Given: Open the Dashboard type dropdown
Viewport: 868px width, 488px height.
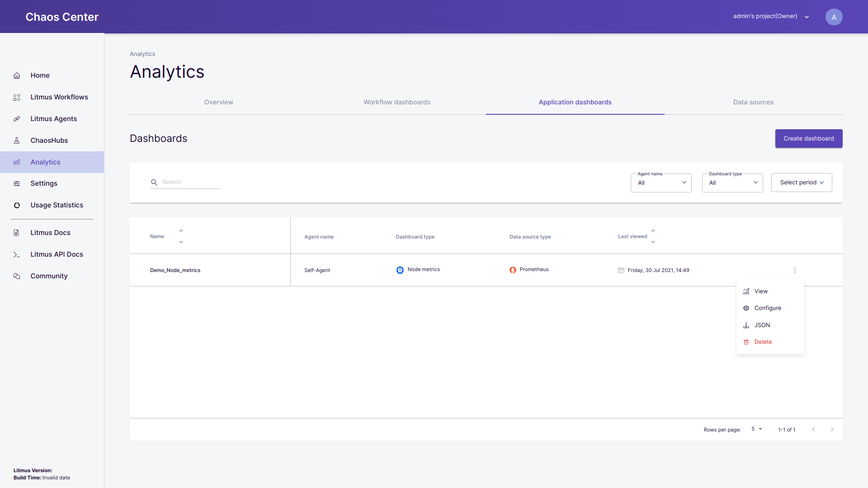Looking at the screenshot, I should (x=732, y=183).
